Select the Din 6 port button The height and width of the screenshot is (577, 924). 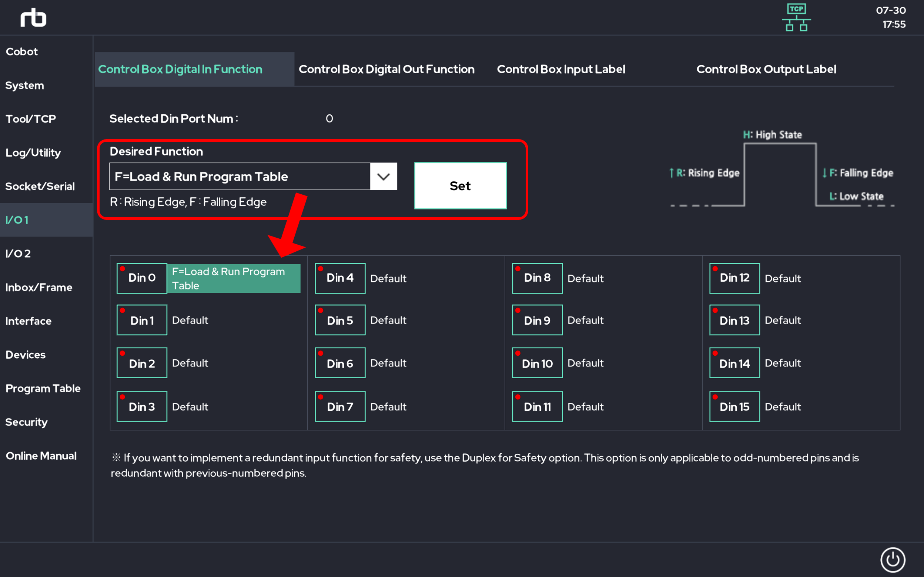click(340, 363)
